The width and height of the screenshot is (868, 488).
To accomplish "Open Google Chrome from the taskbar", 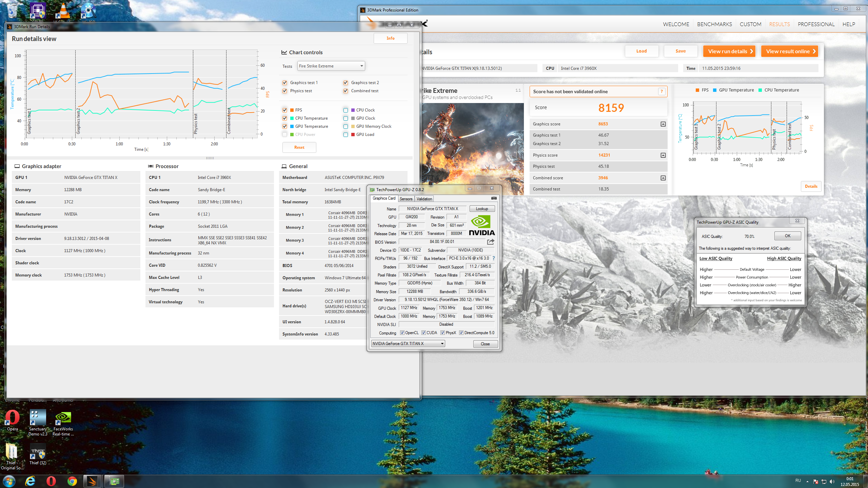I will tap(72, 481).
